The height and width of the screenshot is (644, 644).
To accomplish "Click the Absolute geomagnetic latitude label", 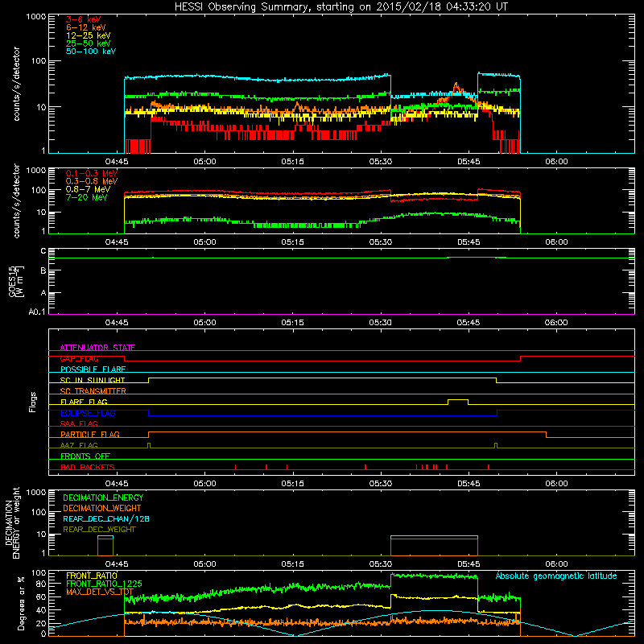I will click(x=556, y=576).
